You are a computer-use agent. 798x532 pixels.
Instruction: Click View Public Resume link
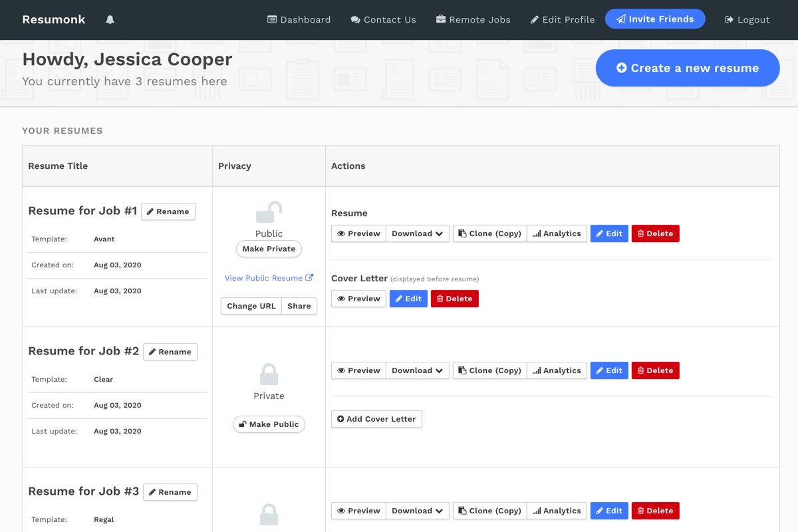(x=269, y=278)
